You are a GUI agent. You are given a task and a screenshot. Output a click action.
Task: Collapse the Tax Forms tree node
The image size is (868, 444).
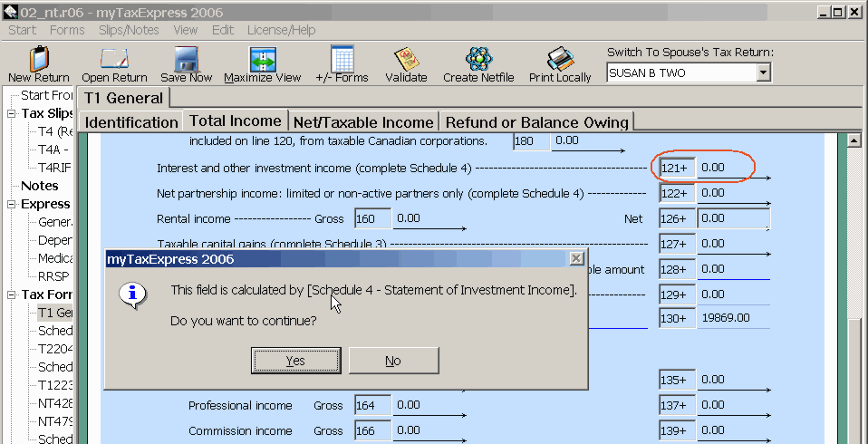[12, 295]
